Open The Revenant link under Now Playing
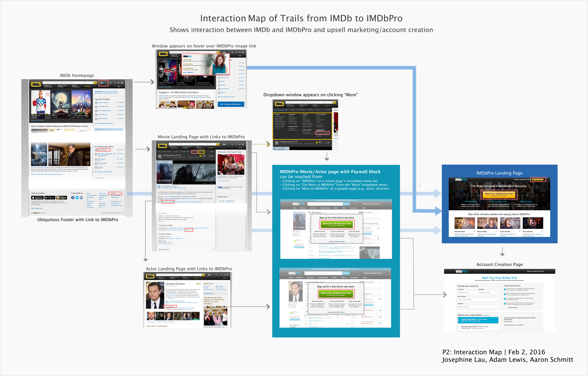The width and height of the screenshot is (588, 376). [x=102, y=150]
